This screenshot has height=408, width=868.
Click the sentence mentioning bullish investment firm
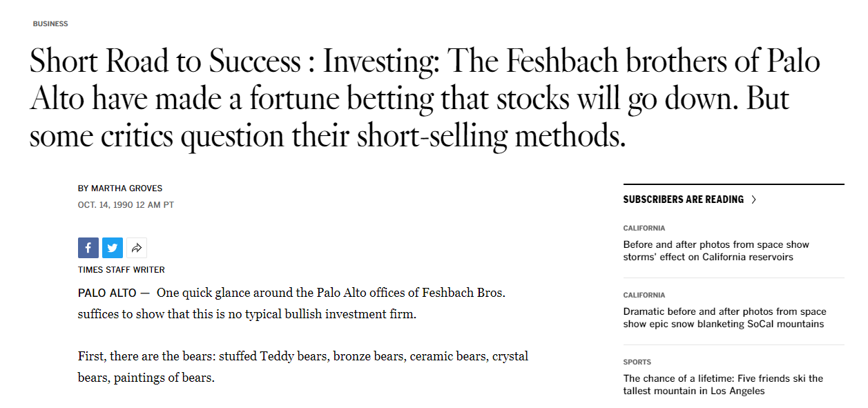tap(292, 304)
